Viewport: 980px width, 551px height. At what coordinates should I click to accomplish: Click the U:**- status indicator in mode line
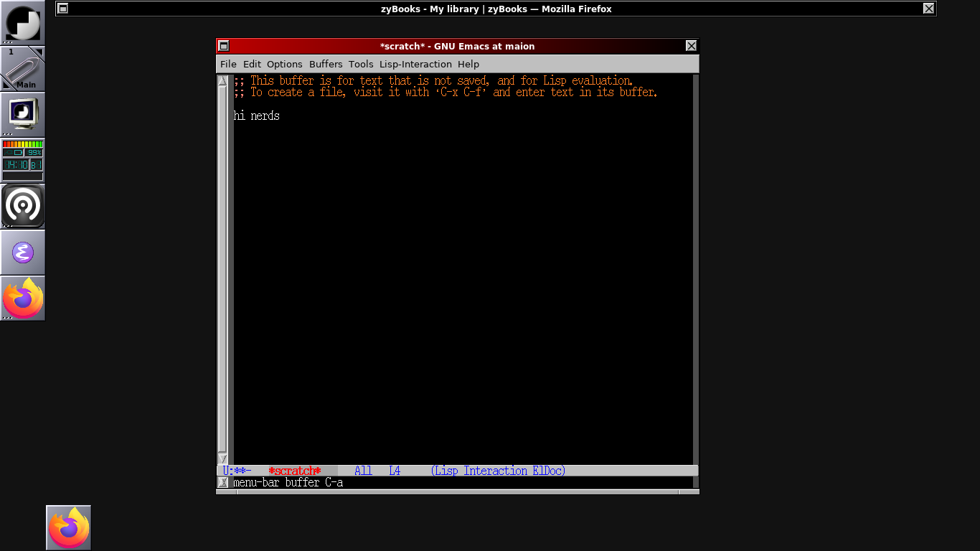click(237, 471)
